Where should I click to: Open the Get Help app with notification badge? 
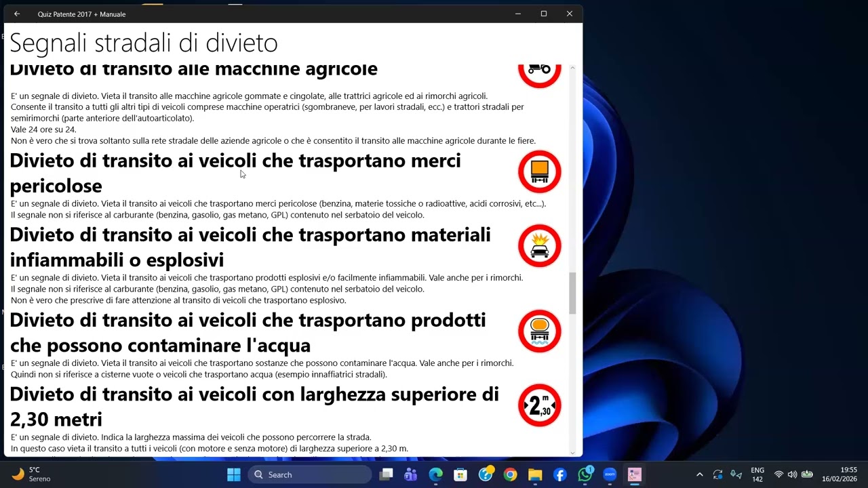pyautogui.click(x=486, y=474)
